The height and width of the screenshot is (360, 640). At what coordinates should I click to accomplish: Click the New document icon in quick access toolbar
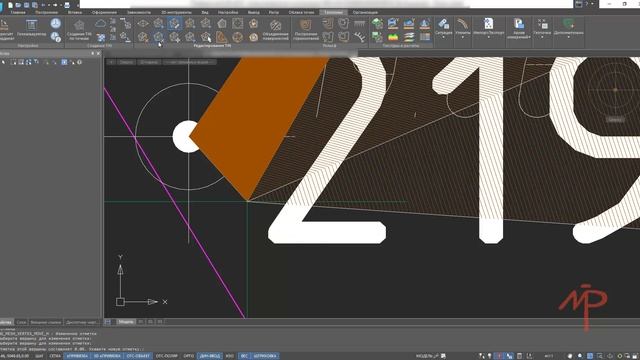click(10, 5)
